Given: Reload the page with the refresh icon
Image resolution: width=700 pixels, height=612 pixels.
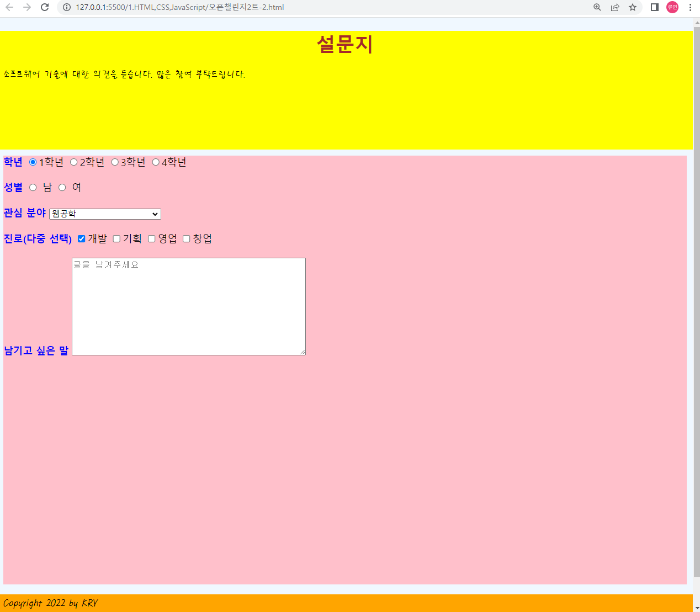Looking at the screenshot, I should coord(45,7).
